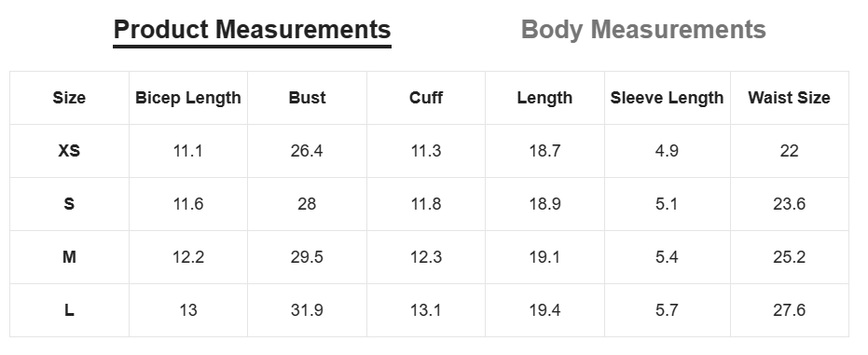
Task: Select the Product Measurements tab
Action: click(252, 30)
